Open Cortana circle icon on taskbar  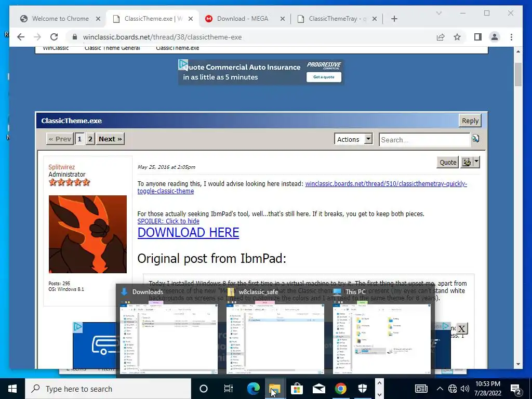204,389
